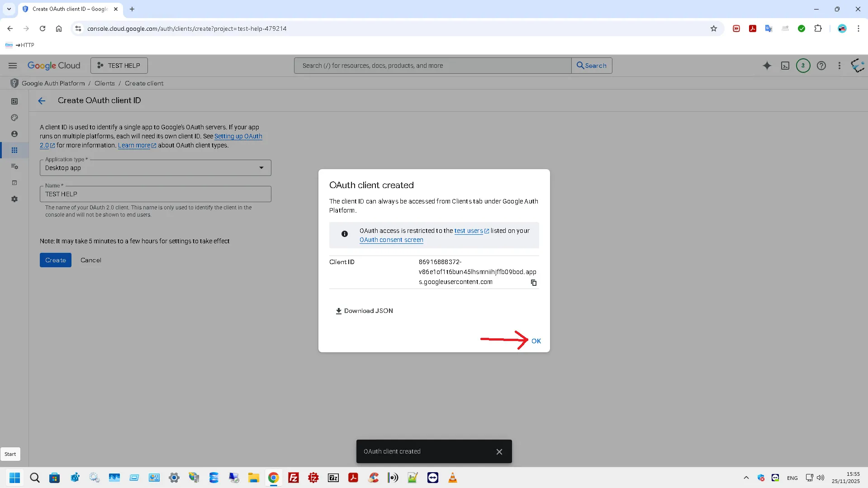Click the Gemini sparkle icon

click(x=767, y=66)
